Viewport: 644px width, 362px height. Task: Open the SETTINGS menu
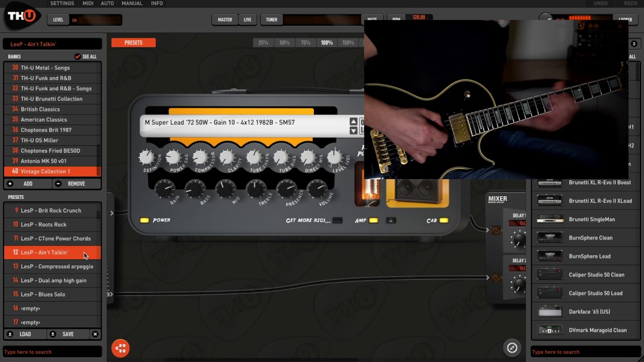(62, 3)
